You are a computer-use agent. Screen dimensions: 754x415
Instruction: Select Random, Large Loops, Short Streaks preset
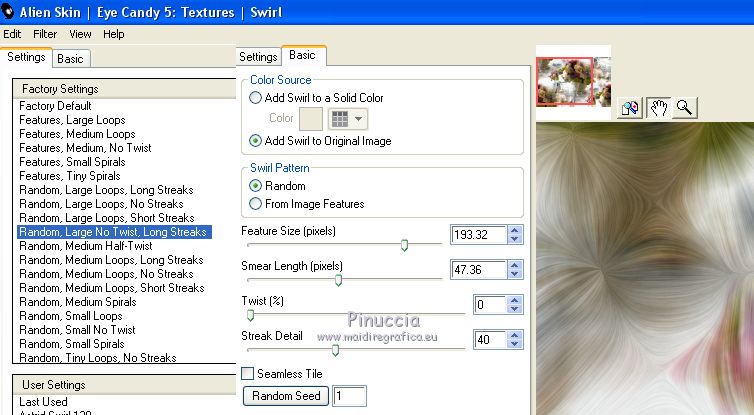[x=107, y=217]
